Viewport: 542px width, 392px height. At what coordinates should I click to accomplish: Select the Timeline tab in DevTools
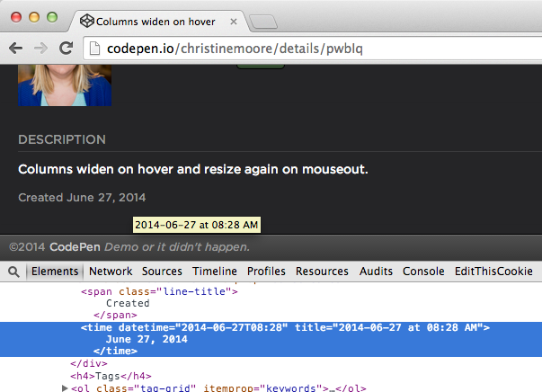coord(215,271)
